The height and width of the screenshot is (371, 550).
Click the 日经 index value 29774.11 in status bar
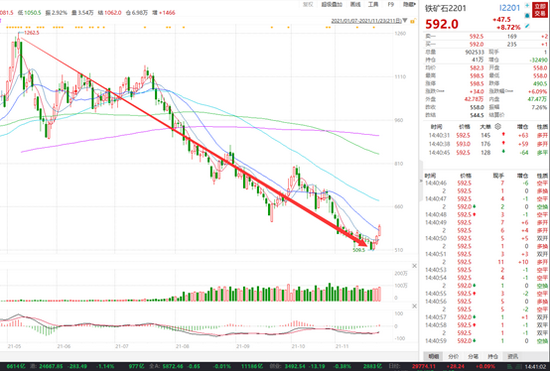coord(425,367)
